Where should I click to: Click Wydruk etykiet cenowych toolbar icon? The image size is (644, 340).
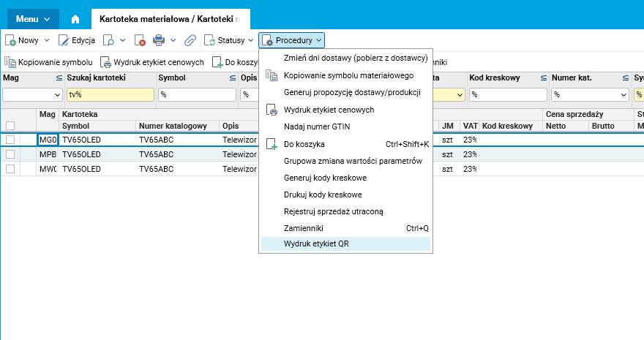click(105, 62)
